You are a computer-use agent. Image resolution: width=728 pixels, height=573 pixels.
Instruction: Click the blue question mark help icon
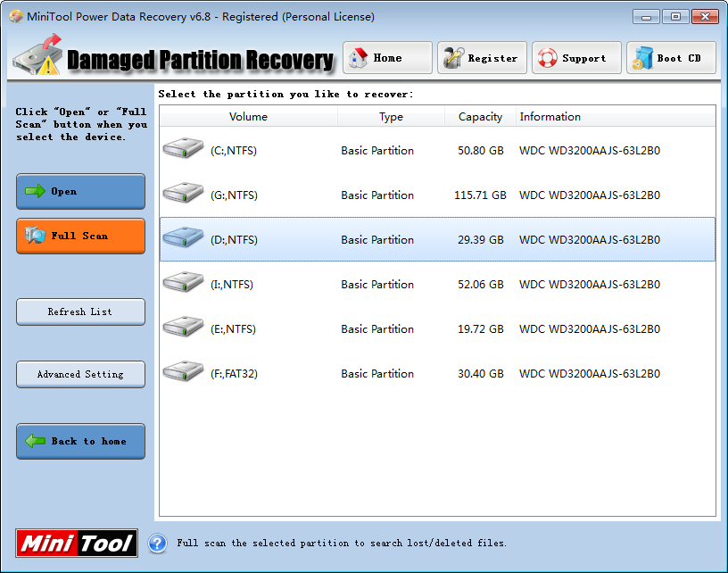coord(157,544)
